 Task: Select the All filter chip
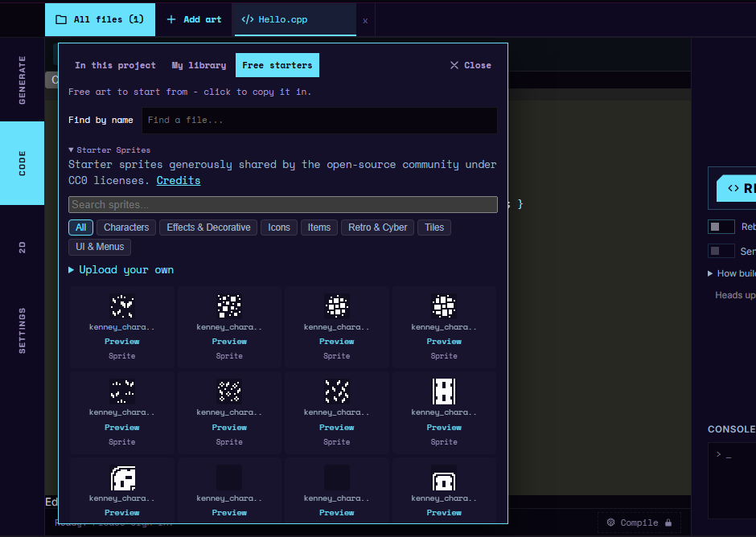click(80, 228)
